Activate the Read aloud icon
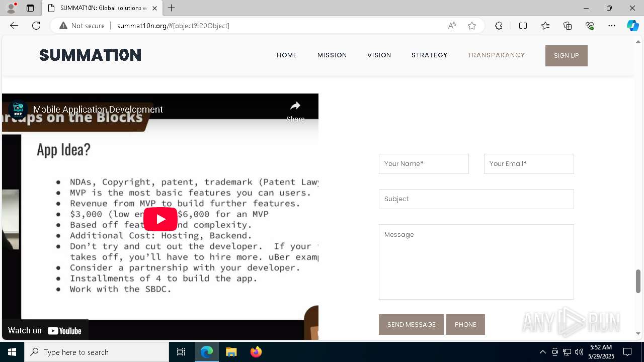Image resolution: width=644 pixels, height=362 pixels. 452,26
